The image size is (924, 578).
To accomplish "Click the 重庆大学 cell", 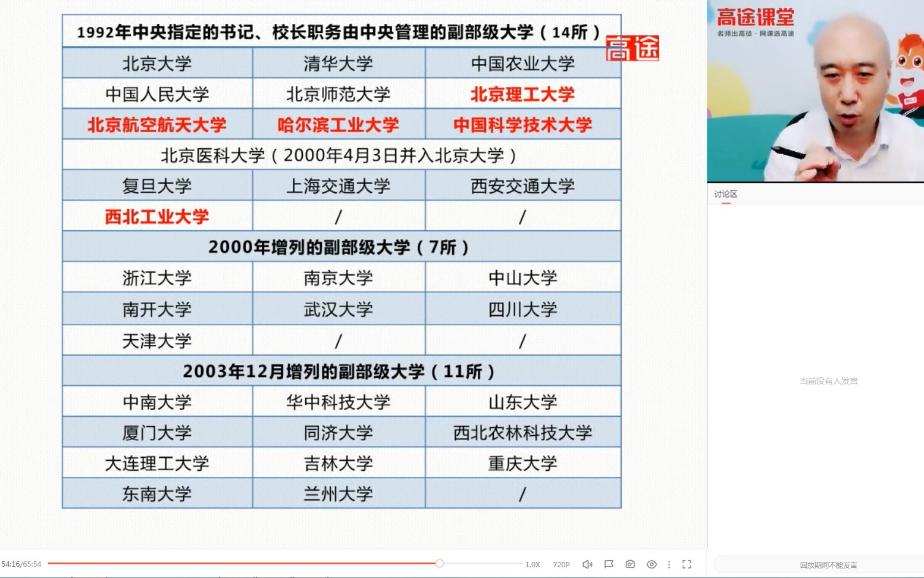I will [x=523, y=463].
